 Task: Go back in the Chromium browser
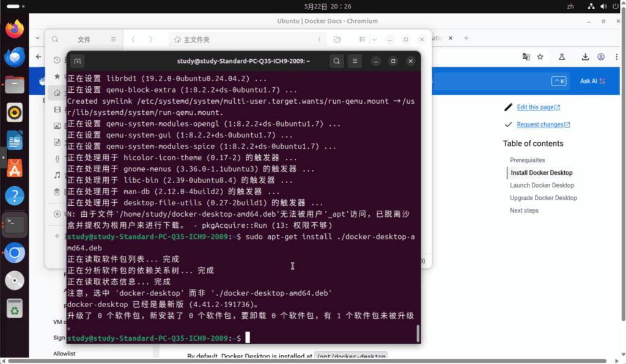point(39,57)
